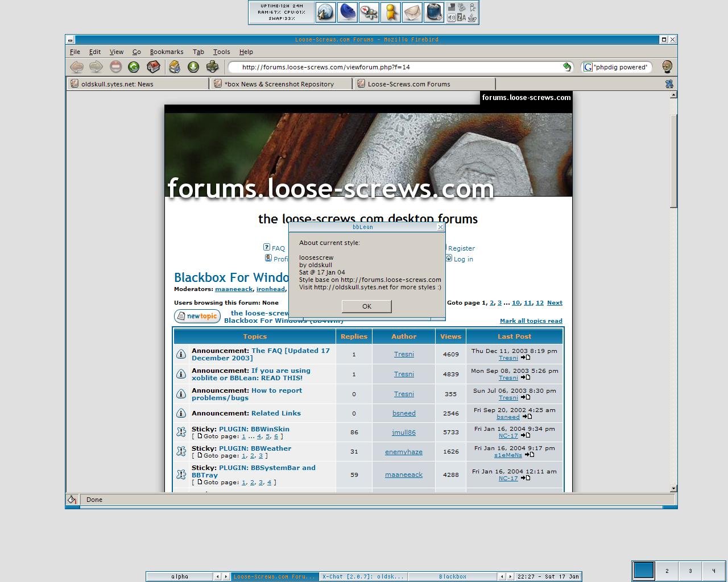This screenshot has height=582, width=728.
Task: Switch to workspace 2 in pager
Action: click(x=667, y=571)
